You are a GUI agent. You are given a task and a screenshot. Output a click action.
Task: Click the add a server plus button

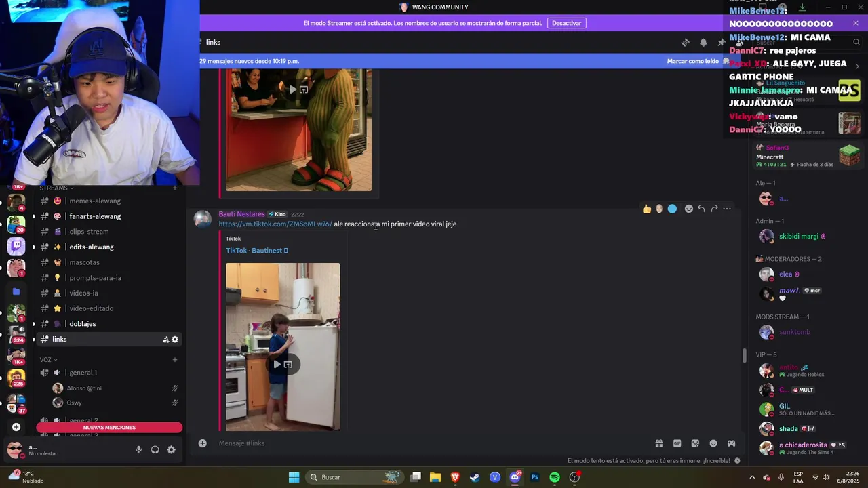16,427
